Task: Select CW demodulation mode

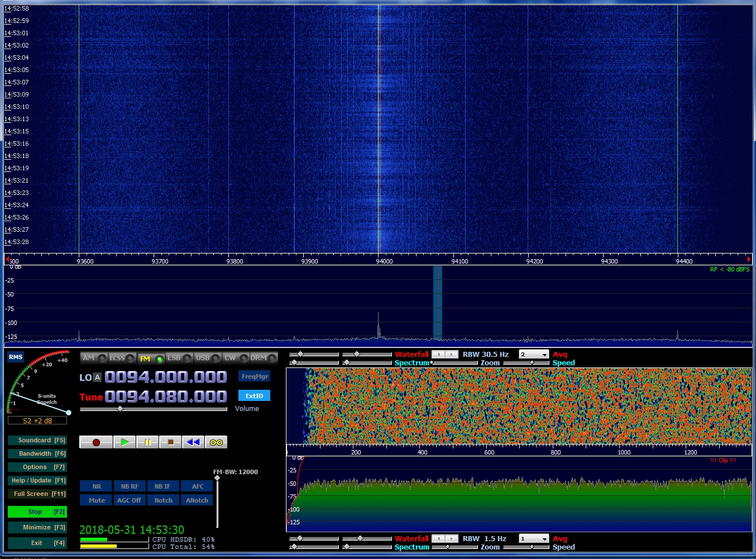Action: click(236, 358)
